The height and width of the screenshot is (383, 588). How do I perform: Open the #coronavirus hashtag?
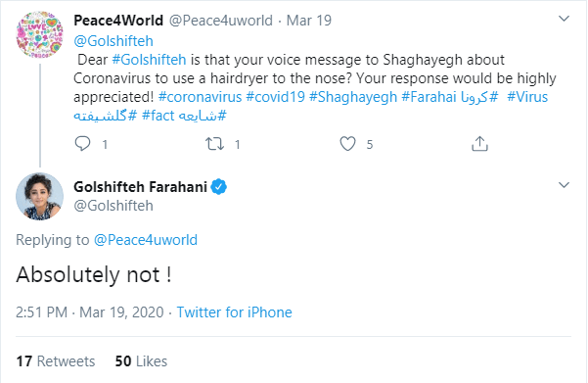coord(200,97)
